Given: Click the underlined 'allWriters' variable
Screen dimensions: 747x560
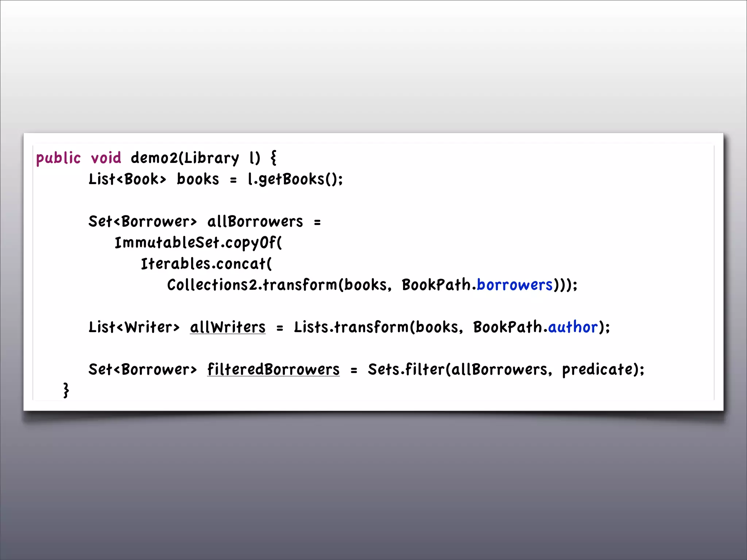Looking at the screenshot, I should tap(228, 327).
